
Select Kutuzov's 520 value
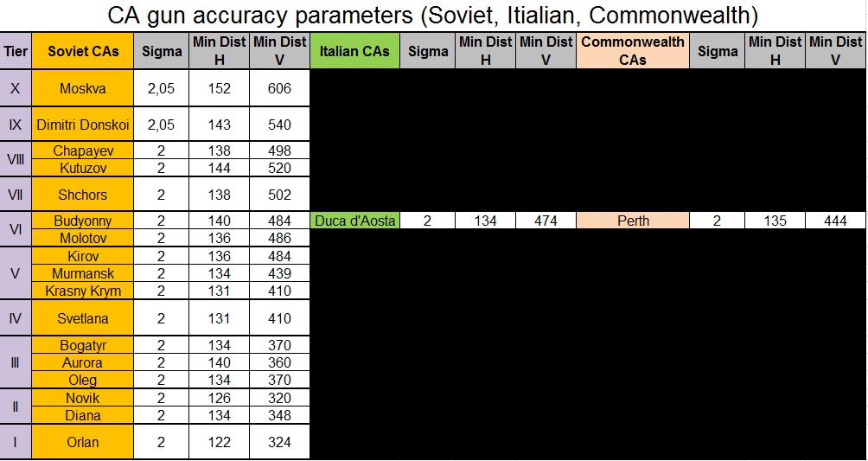(x=279, y=167)
